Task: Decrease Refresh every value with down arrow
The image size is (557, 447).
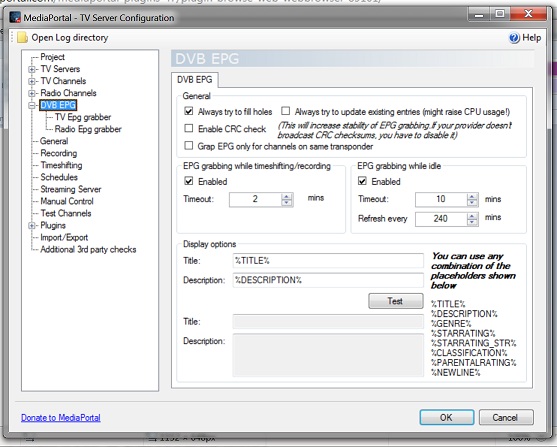Action: [472, 222]
